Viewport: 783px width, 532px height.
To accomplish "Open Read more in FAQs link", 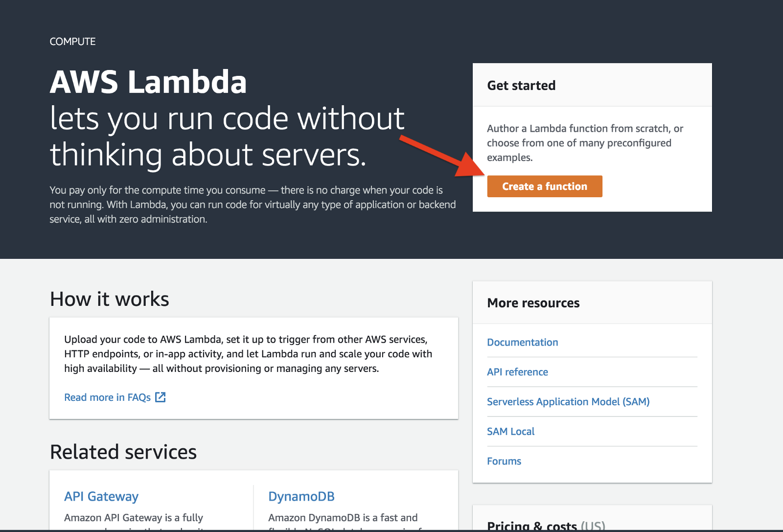I will tap(107, 397).
